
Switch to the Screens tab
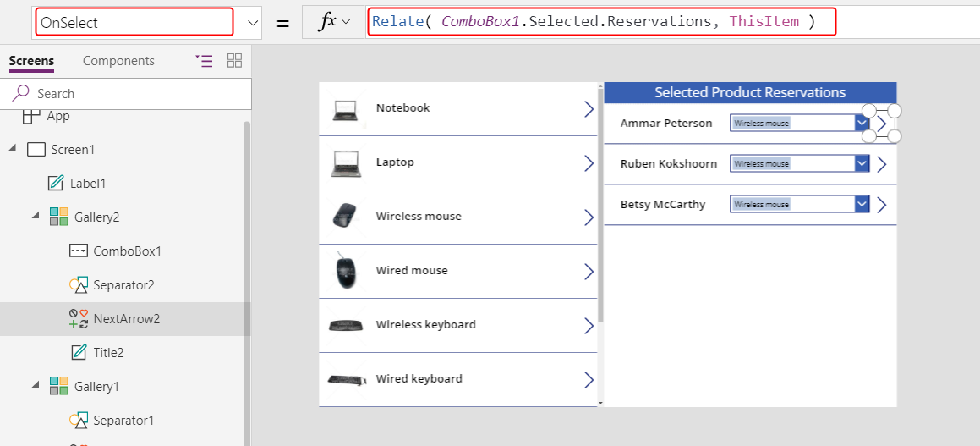31,61
